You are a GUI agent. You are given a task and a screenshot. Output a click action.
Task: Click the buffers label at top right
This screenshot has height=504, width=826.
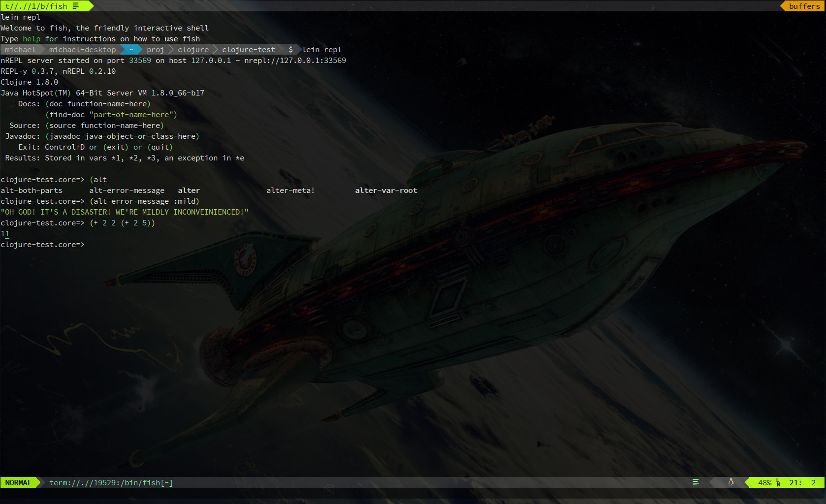tap(804, 6)
